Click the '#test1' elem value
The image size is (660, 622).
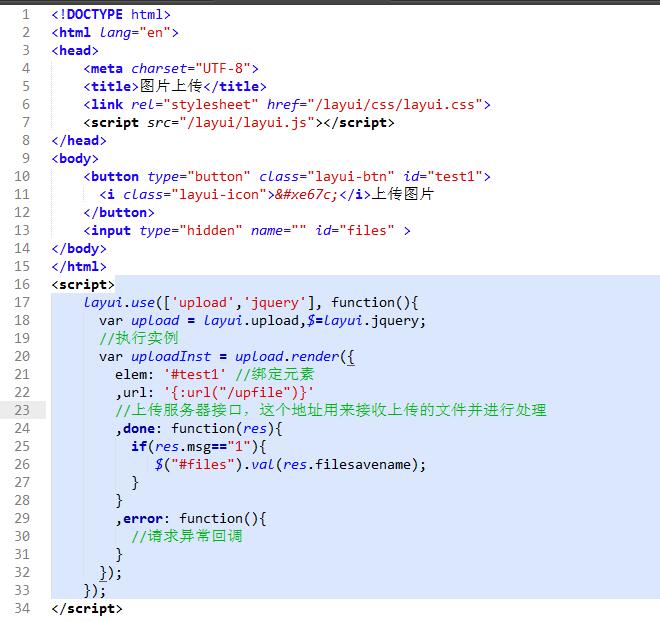point(194,374)
